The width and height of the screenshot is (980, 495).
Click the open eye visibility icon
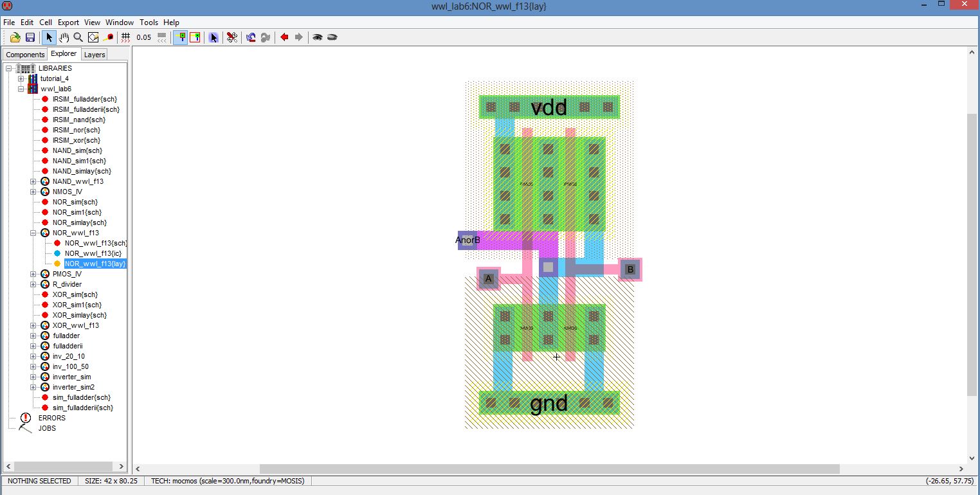(317, 37)
